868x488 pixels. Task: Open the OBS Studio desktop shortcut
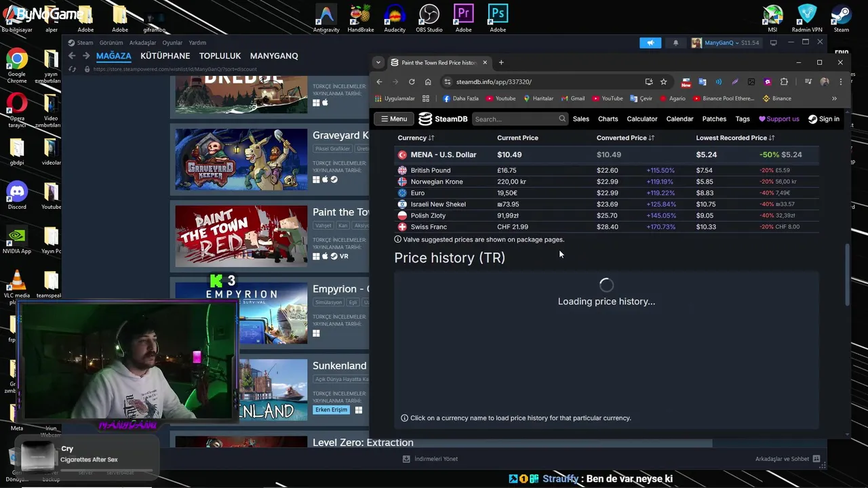[429, 18]
